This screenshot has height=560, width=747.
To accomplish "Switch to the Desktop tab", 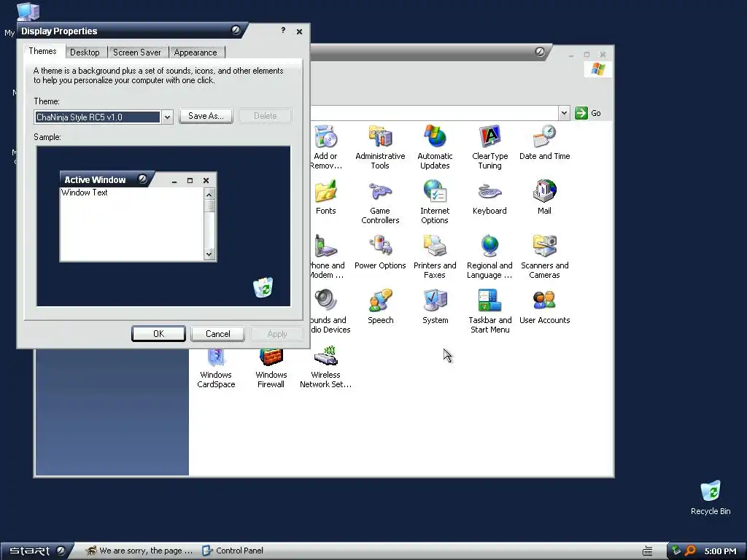I will (x=85, y=52).
